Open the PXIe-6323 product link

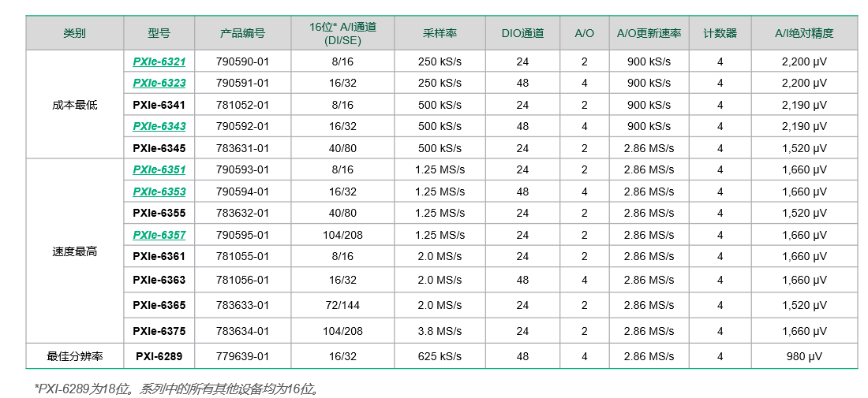pos(159,83)
